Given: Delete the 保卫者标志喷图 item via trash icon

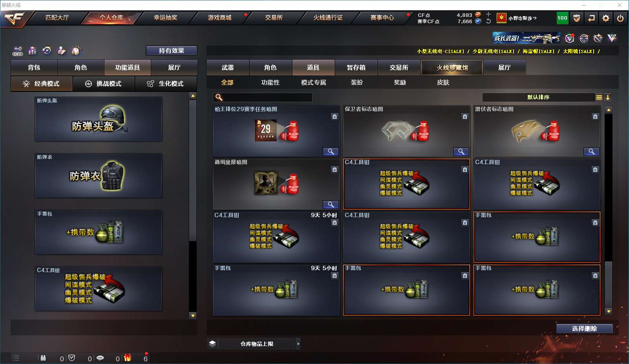Looking at the screenshot, I should coord(465,117).
